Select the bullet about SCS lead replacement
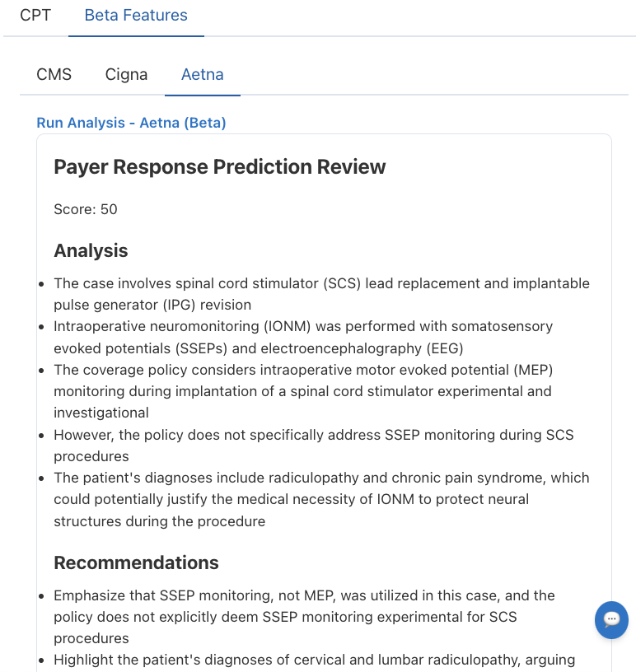This screenshot has height=672, width=636. click(321, 294)
